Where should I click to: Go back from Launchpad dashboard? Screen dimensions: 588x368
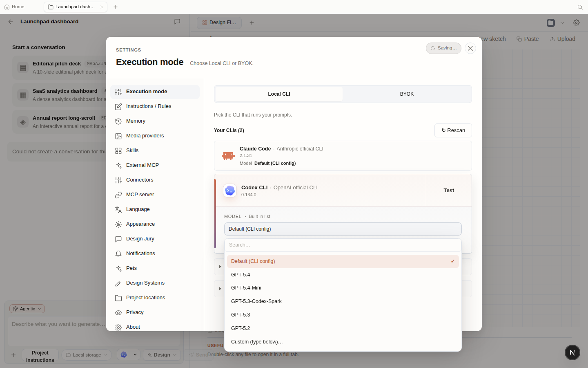click(x=11, y=22)
